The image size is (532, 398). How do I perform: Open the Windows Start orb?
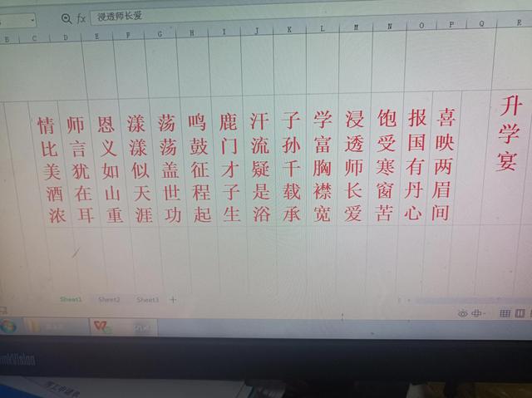[8, 327]
